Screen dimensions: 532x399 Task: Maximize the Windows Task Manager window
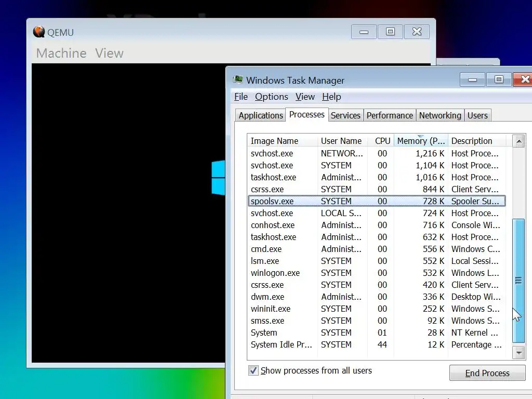(499, 79)
